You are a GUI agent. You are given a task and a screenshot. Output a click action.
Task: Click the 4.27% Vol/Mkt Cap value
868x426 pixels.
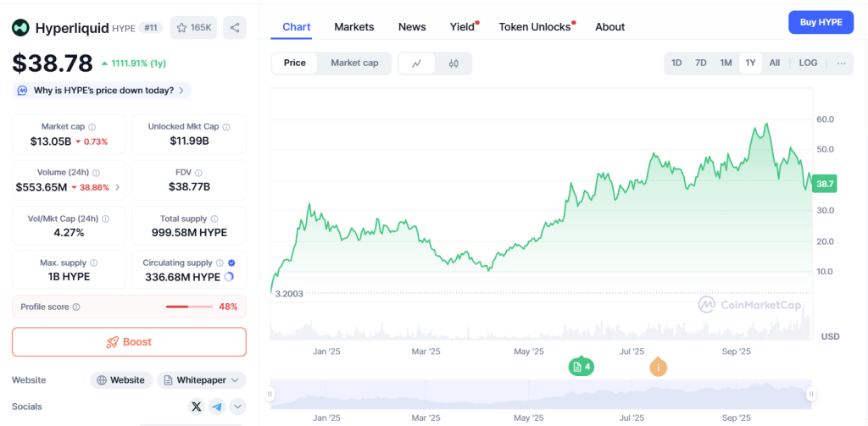(x=69, y=233)
